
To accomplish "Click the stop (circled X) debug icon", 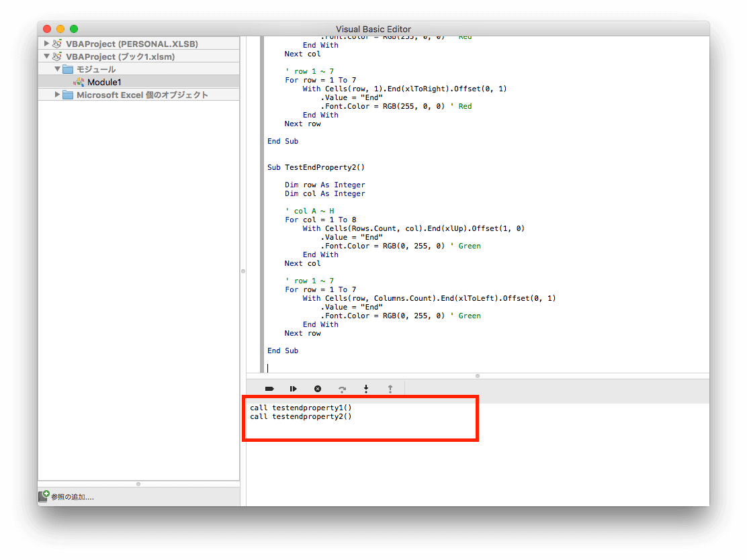I will [x=318, y=389].
